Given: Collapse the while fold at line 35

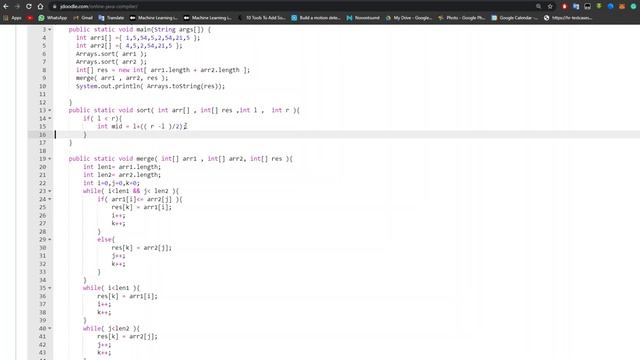Looking at the screenshot, I should coord(50,289).
